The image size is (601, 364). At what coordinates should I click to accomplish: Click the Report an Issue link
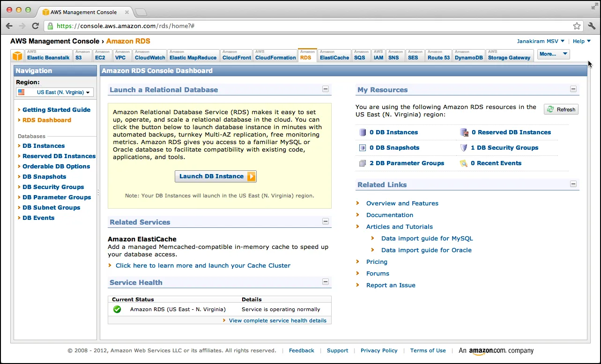tap(391, 285)
